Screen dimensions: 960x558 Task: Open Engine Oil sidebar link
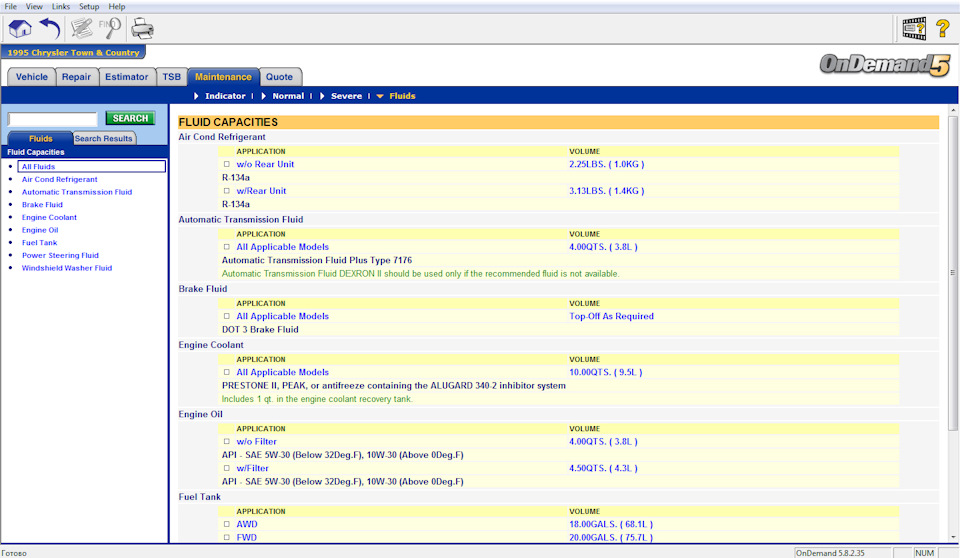[40, 230]
